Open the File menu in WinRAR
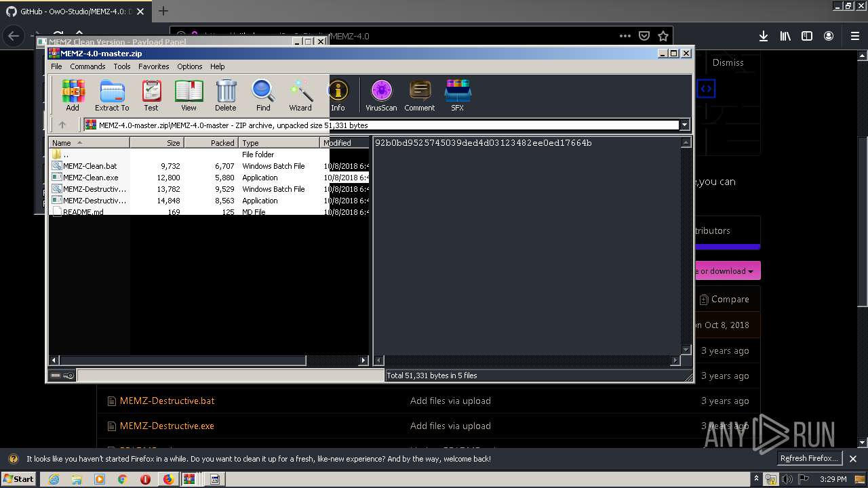The image size is (868, 488). pos(56,66)
